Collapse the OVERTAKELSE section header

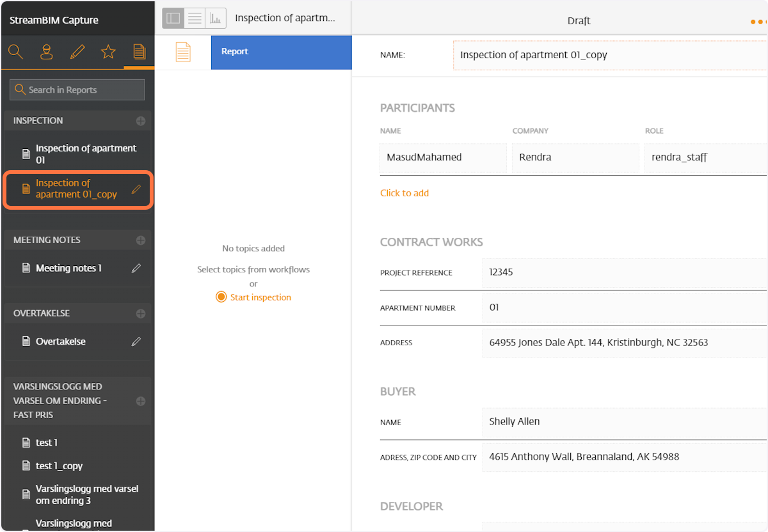[x=77, y=314]
